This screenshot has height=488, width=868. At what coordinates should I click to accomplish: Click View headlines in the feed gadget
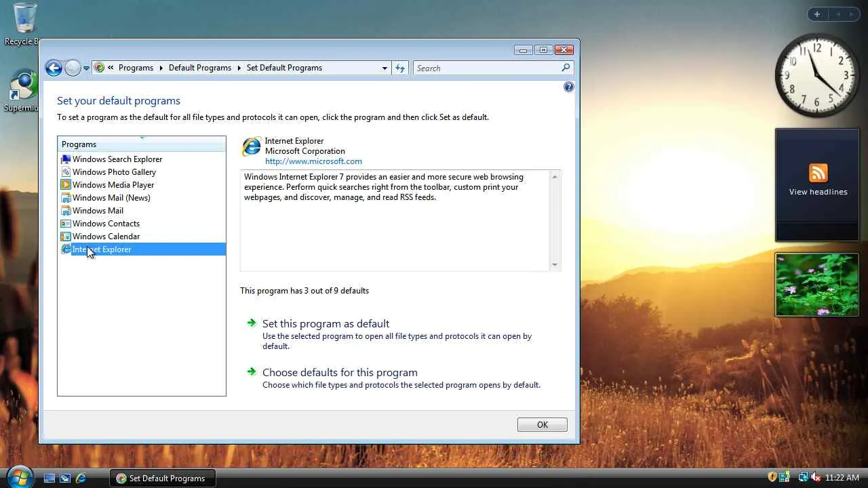click(818, 192)
